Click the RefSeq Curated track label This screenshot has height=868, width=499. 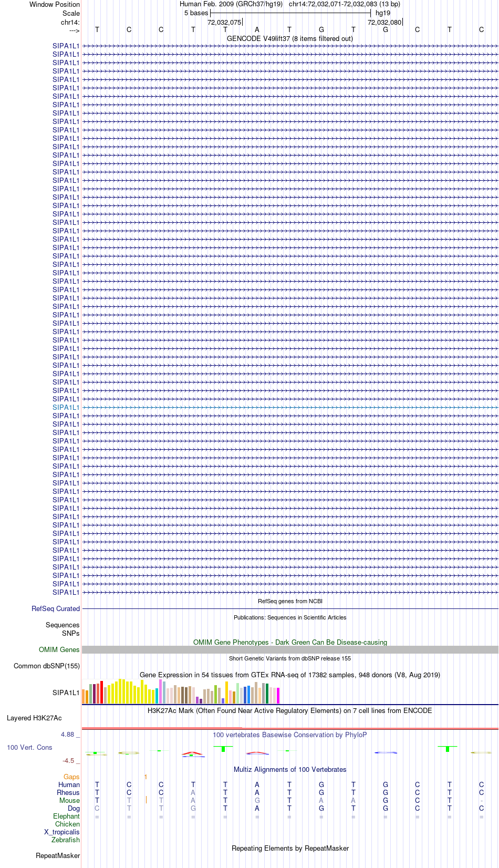[56, 608]
